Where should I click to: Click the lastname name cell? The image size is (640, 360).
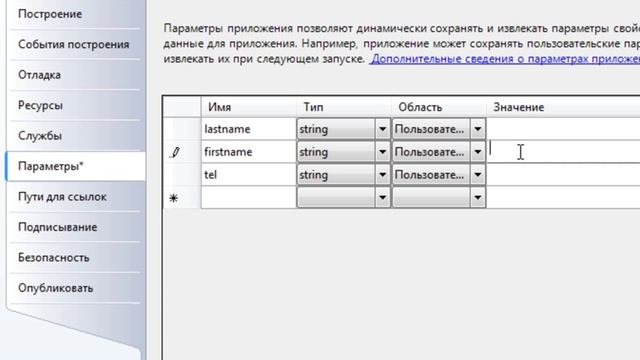tap(249, 129)
